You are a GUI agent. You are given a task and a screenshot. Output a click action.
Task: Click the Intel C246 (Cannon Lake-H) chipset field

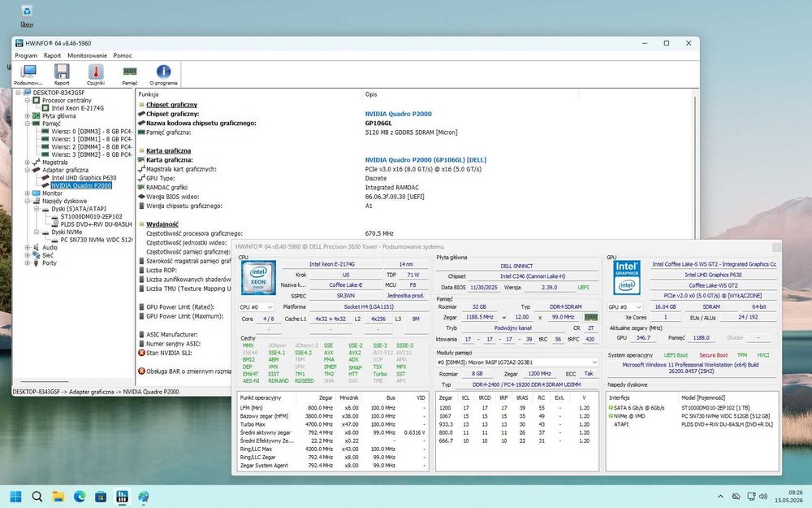532,276
